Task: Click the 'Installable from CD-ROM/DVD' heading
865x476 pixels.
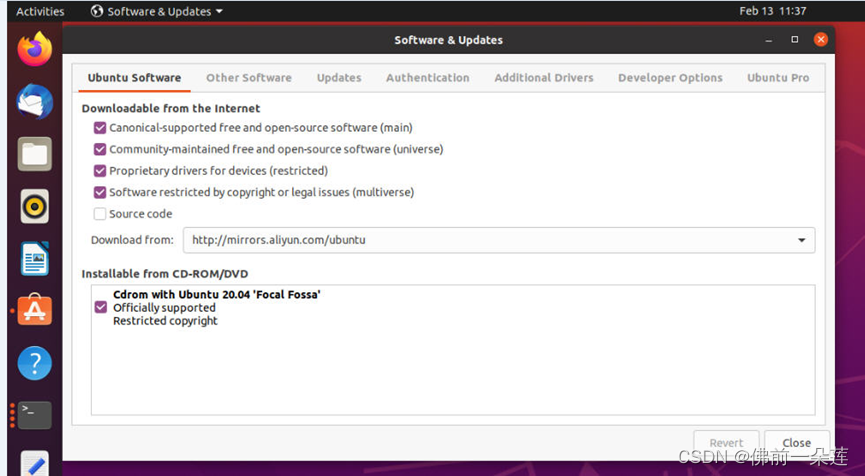Action: (165, 274)
